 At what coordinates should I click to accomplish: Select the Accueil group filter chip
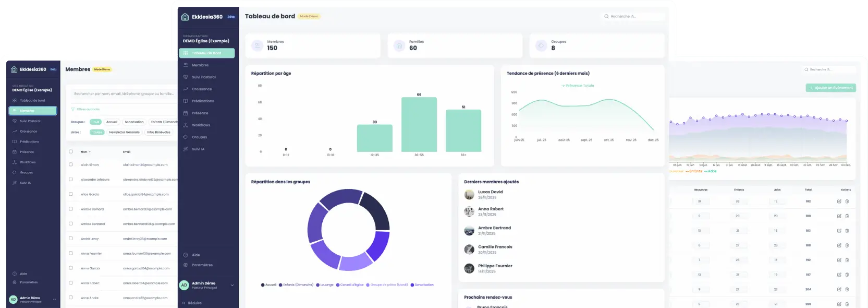112,122
